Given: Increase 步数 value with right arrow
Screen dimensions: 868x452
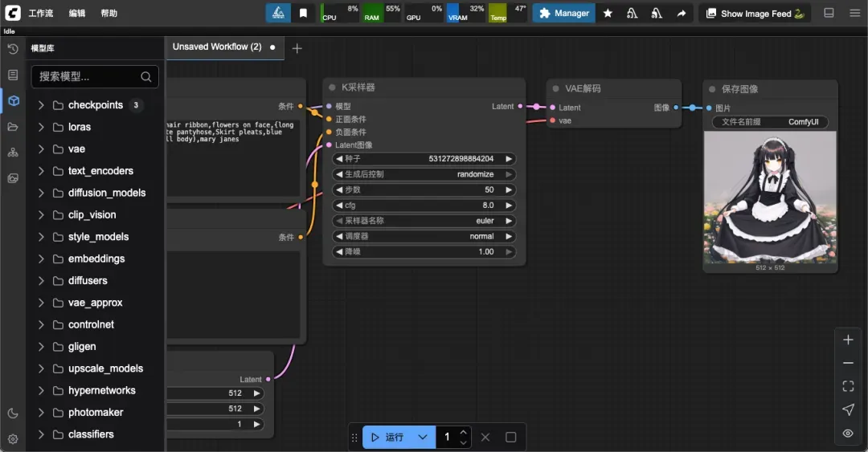Looking at the screenshot, I should point(508,189).
